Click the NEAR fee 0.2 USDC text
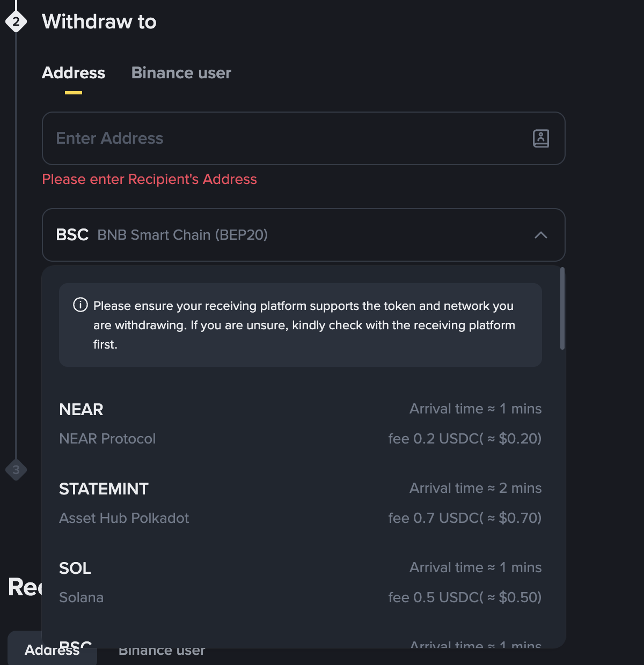This screenshot has width=644, height=665. [x=464, y=439]
